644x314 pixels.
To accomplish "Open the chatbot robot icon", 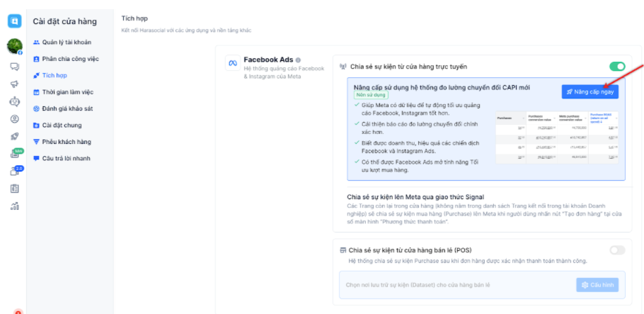I will [14, 101].
